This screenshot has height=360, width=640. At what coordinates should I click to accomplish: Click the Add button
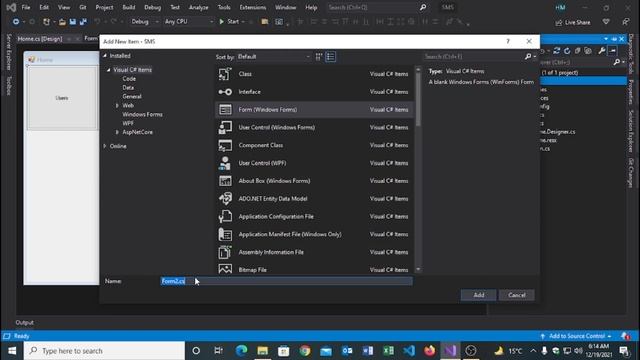pyautogui.click(x=479, y=295)
